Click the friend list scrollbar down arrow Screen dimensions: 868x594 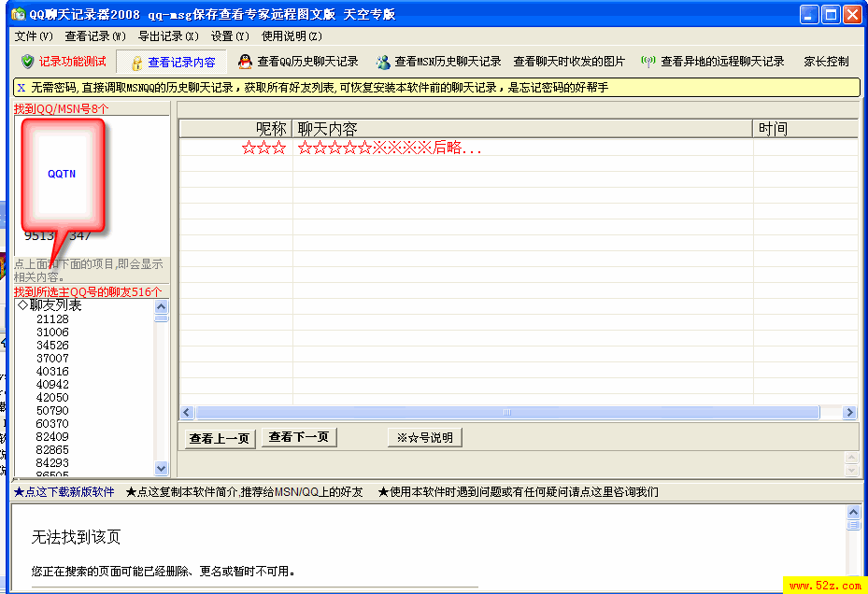161,468
